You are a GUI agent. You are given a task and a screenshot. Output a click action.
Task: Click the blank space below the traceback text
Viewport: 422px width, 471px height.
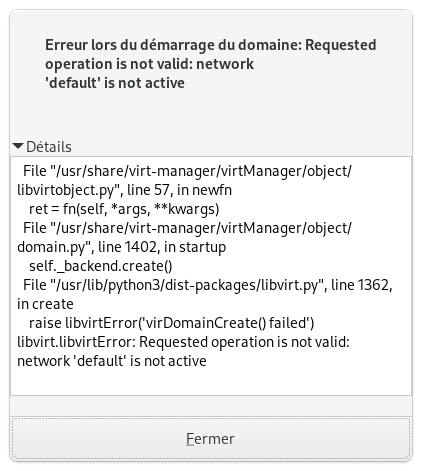point(211,382)
